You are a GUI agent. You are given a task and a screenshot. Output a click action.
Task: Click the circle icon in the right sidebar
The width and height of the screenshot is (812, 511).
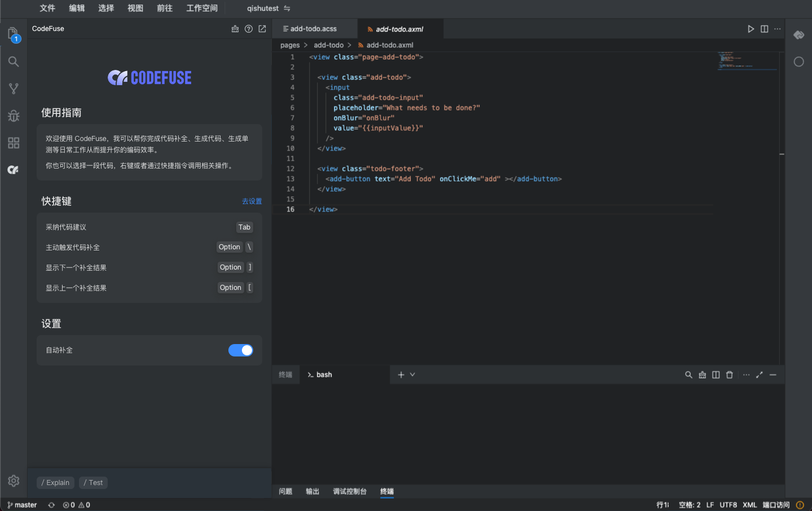[799, 61]
